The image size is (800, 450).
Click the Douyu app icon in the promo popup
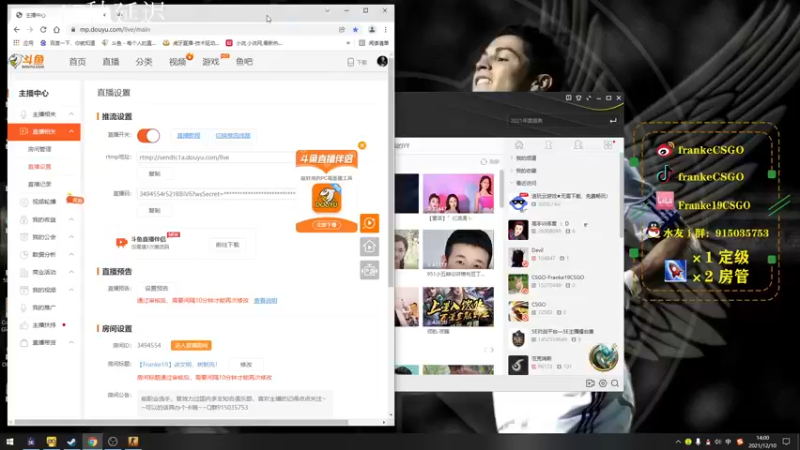click(327, 198)
